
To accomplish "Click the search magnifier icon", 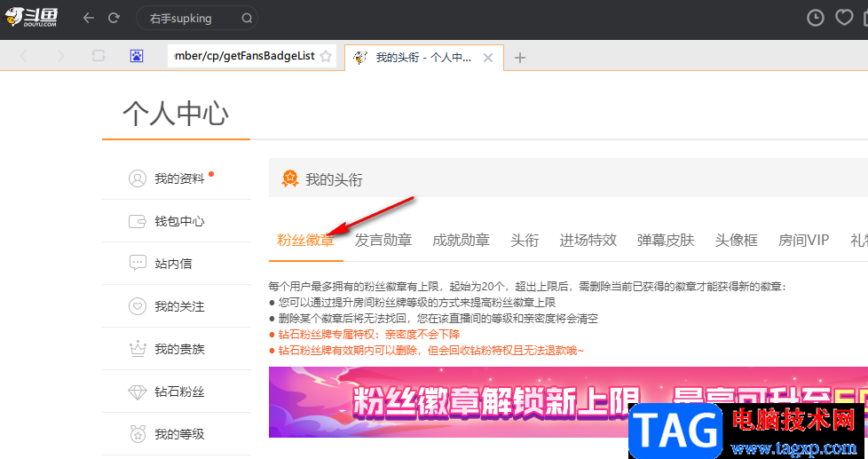I will (247, 19).
